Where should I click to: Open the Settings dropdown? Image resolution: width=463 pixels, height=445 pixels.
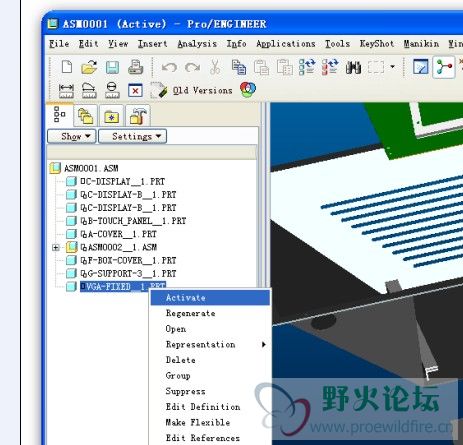coord(132,136)
